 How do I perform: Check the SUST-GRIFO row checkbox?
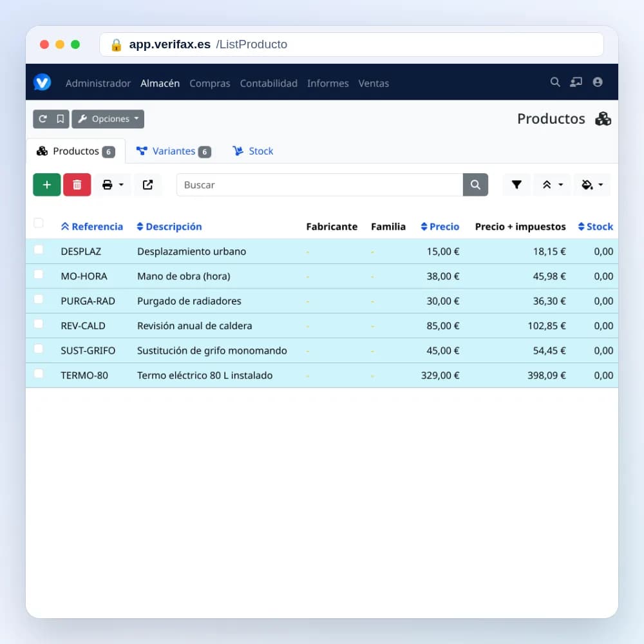[x=38, y=348]
